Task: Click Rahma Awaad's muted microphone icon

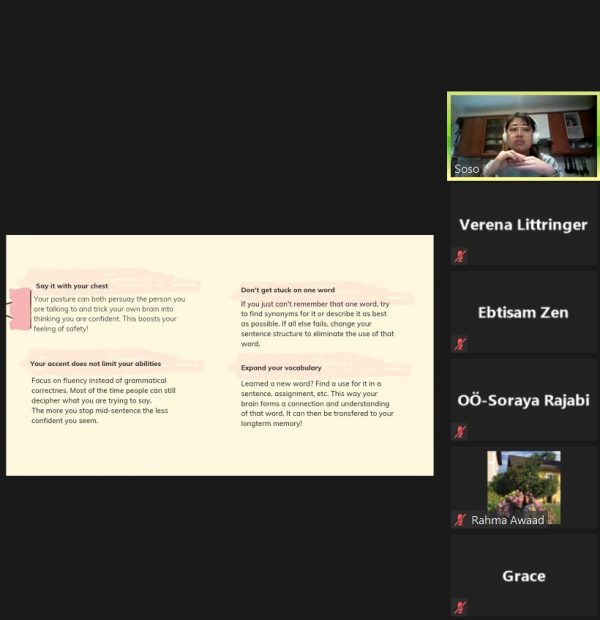Action: coord(460,520)
